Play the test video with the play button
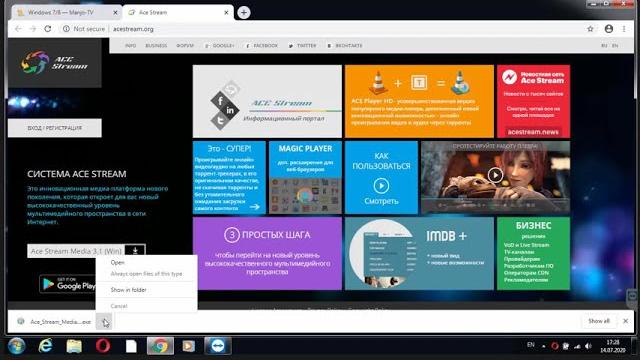640x360 pixels. (495, 175)
